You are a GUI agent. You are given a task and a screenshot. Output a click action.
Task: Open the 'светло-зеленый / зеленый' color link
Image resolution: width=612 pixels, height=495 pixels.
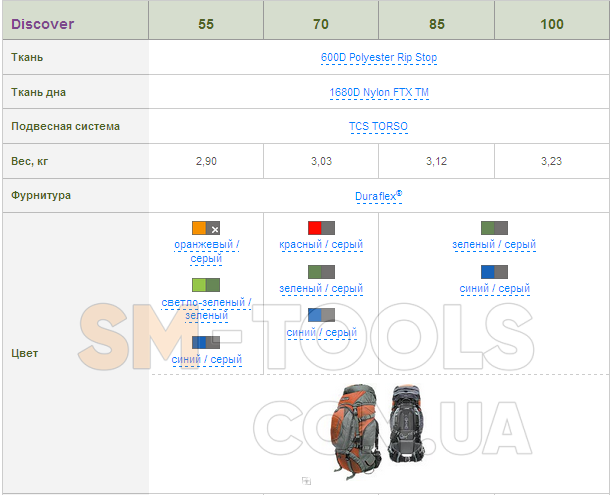[x=206, y=308]
